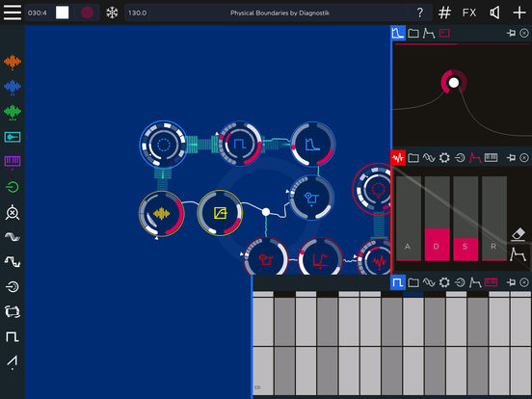
Task: Pin the filter panel
Action: [x=511, y=33]
